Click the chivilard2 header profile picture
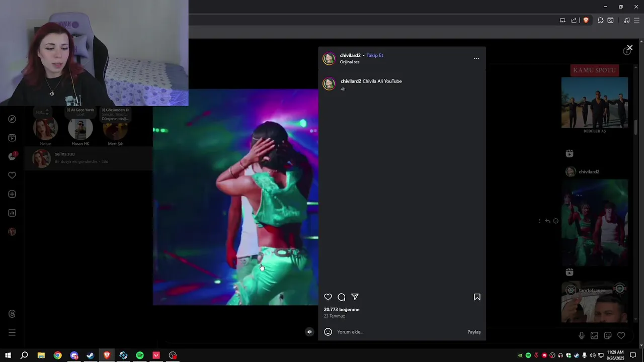The image size is (644, 362). pyautogui.click(x=329, y=58)
